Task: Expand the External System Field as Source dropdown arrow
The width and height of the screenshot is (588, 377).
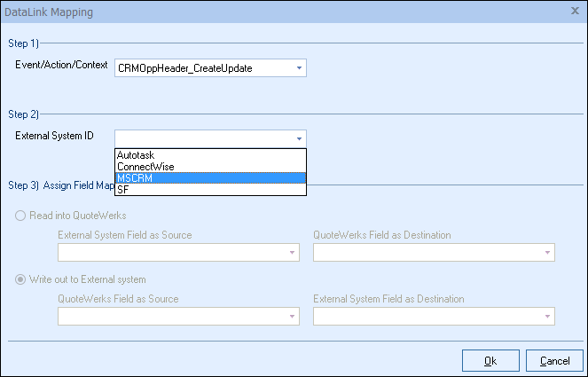Action: pyautogui.click(x=292, y=253)
